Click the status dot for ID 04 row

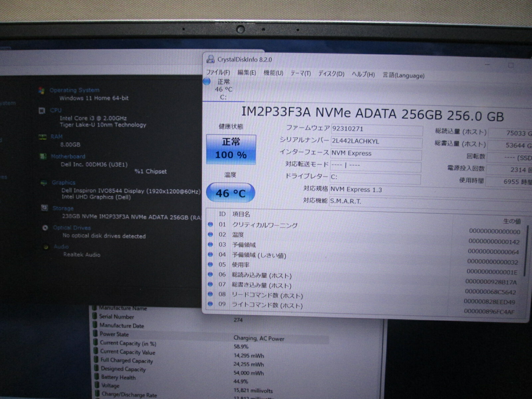tap(210, 254)
